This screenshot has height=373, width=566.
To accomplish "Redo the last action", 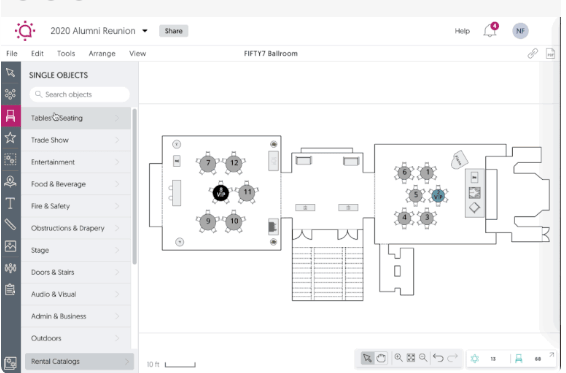I will pyautogui.click(x=452, y=358).
